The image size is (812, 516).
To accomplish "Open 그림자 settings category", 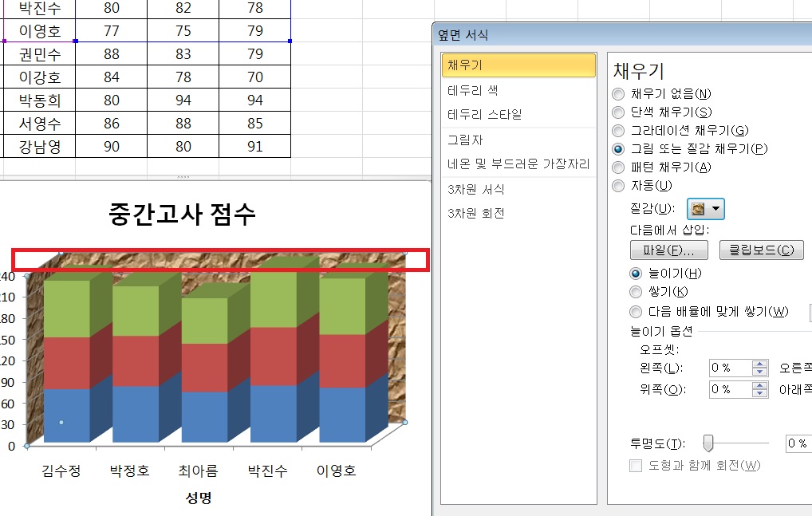I will [465, 140].
